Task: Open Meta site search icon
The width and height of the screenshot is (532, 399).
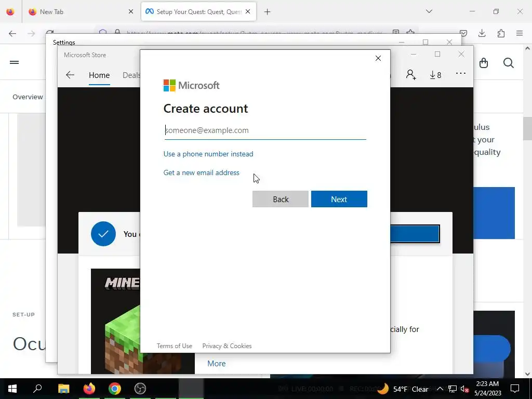Action: click(508, 63)
